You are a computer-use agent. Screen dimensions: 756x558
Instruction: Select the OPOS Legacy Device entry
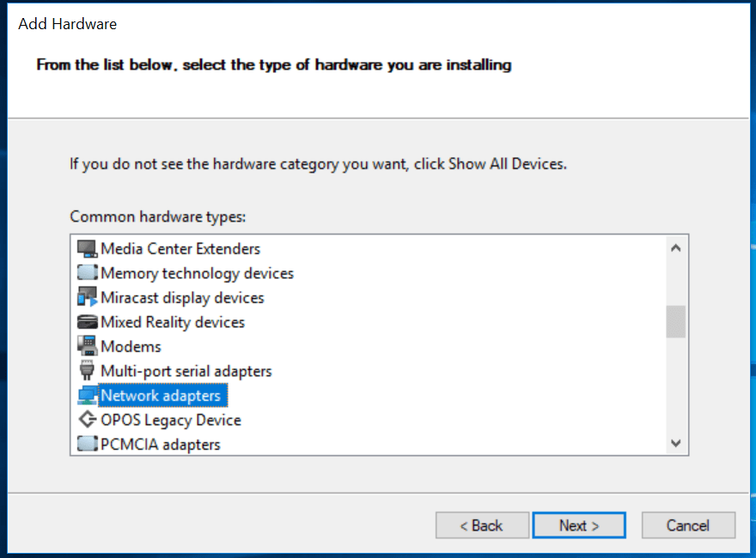click(x=170, y=420)
